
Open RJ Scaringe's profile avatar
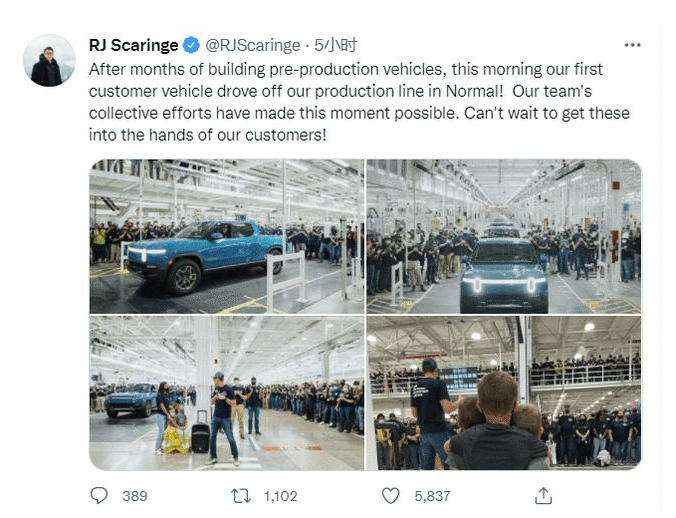click(48, 60)
